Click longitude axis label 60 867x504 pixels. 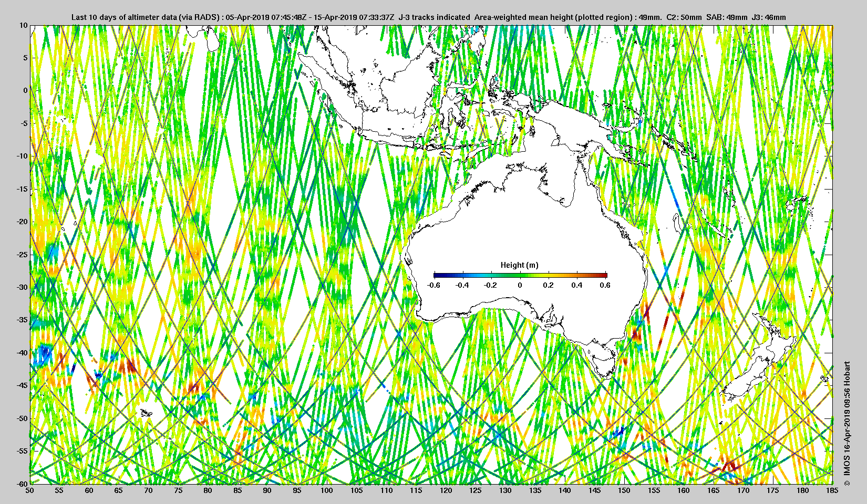coord(89,490)
